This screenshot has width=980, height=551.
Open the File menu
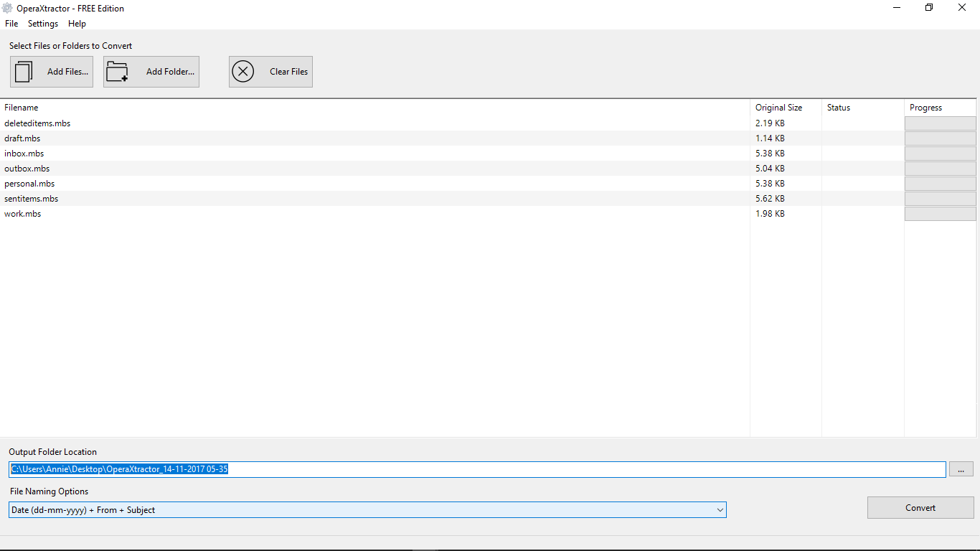pyautogui.click(x=11, y=24)
